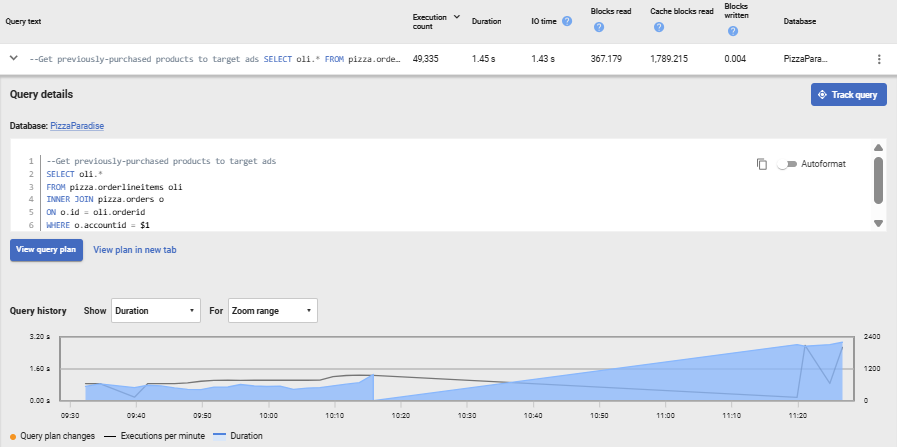Open the query row three-dot menu
This screenshot has height=447, width=897.
879,59
